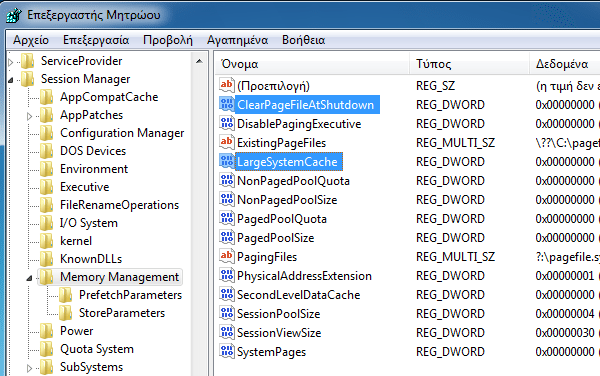Click the AppPatches folder icon
Viewport: 600px width, 376px height.
point(47,115)
